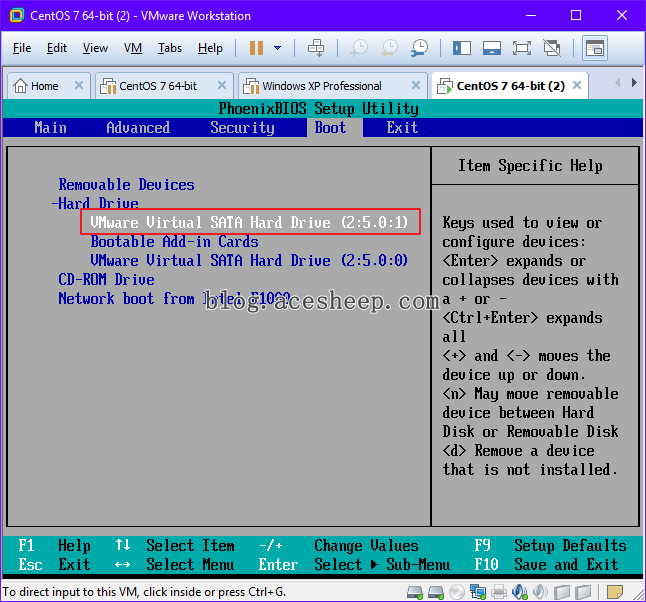Click the Unity mode toolbar icon

point(552,48)
